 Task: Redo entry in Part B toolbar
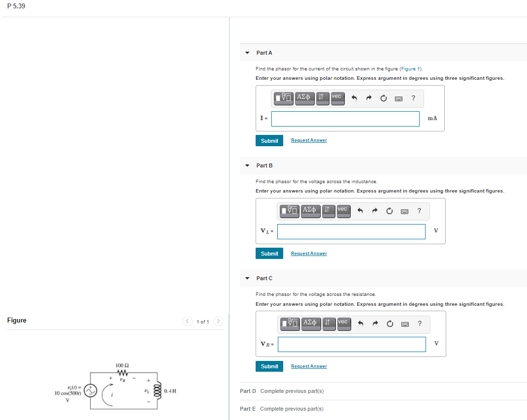[375, 211]
